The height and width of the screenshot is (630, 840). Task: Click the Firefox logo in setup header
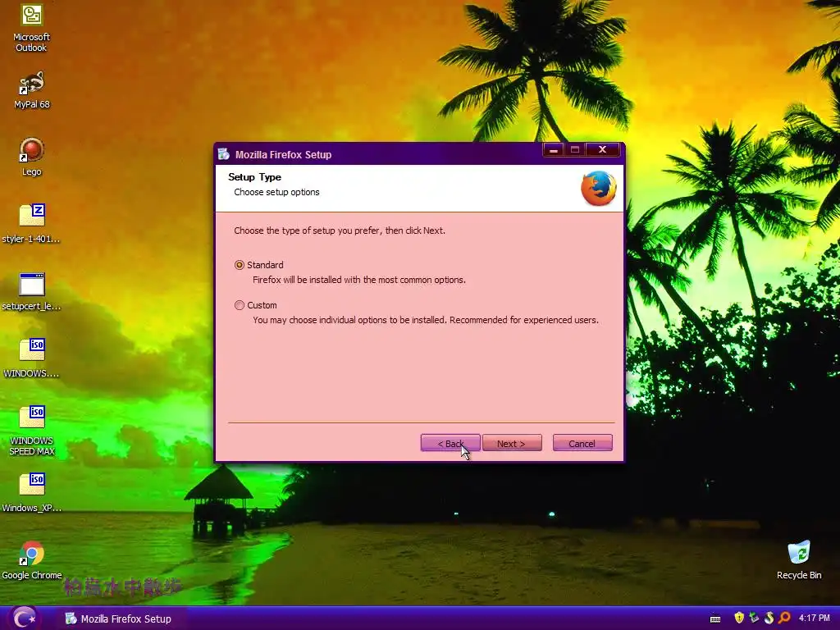[598, 188]
